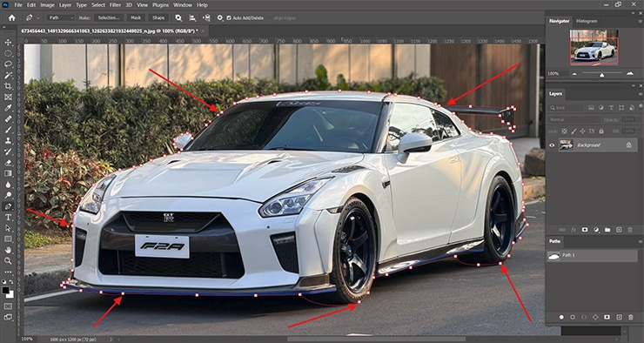644x343 pixels.
Task: Select the Horizontal Type tool
Action: (x=8, y=217)
